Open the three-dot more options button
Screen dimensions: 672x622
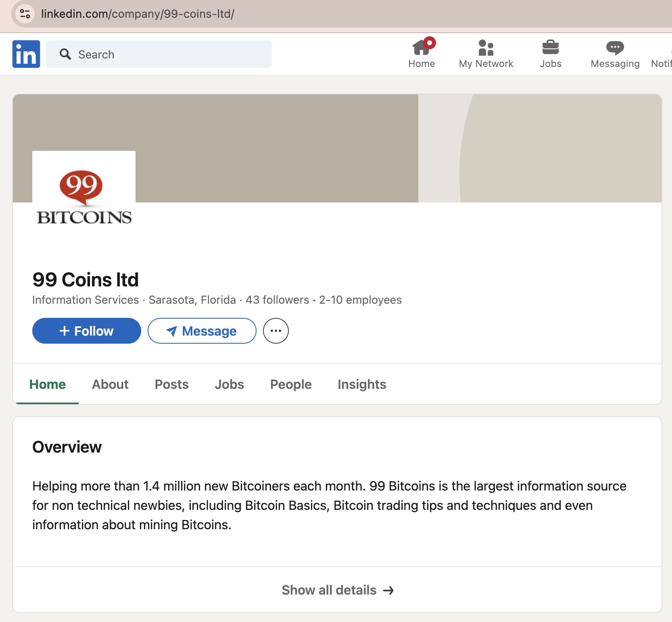point(276,331)
